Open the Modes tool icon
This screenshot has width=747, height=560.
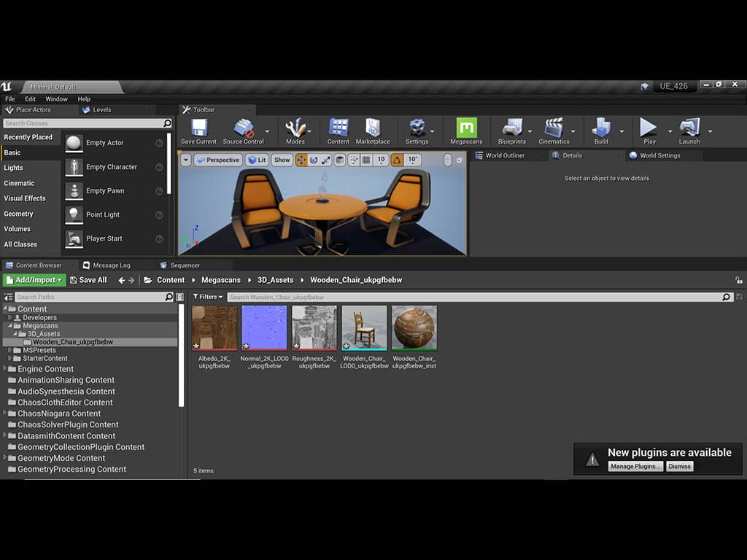(x=295, y=131)
